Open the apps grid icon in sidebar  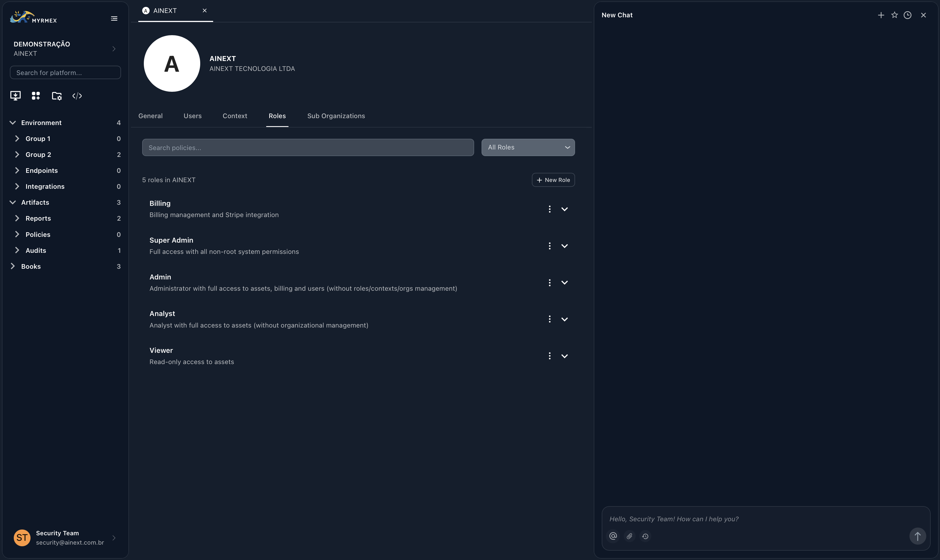coord(35,96)
